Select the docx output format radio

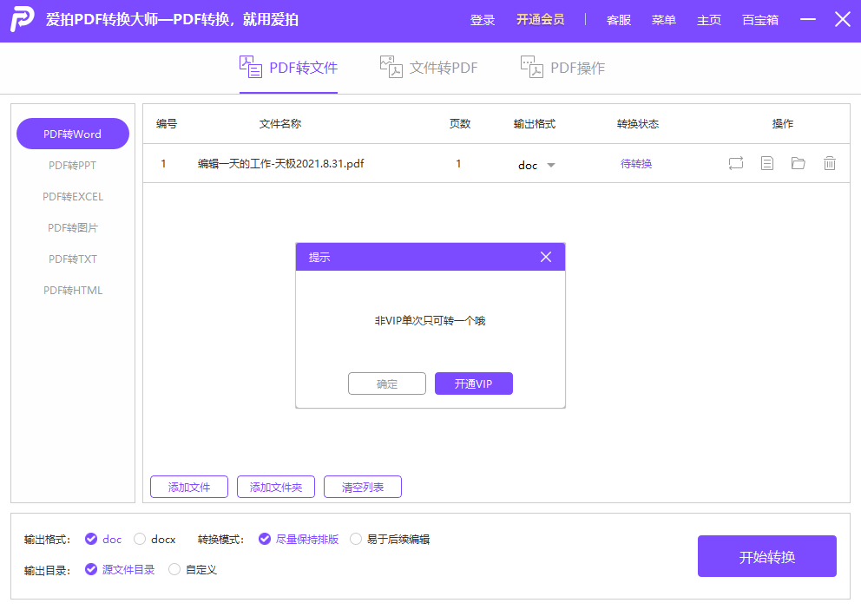140,539
